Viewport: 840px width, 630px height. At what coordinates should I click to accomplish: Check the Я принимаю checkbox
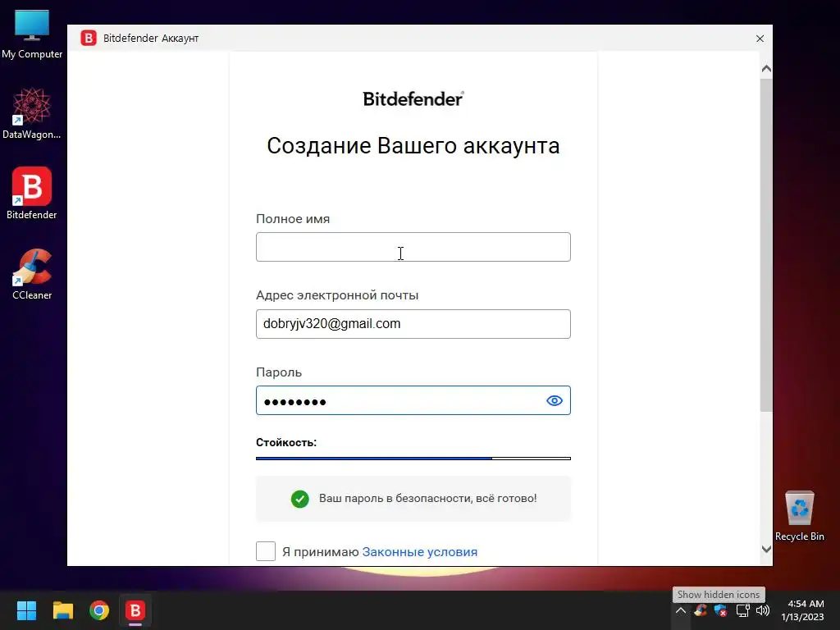(266, 551)
